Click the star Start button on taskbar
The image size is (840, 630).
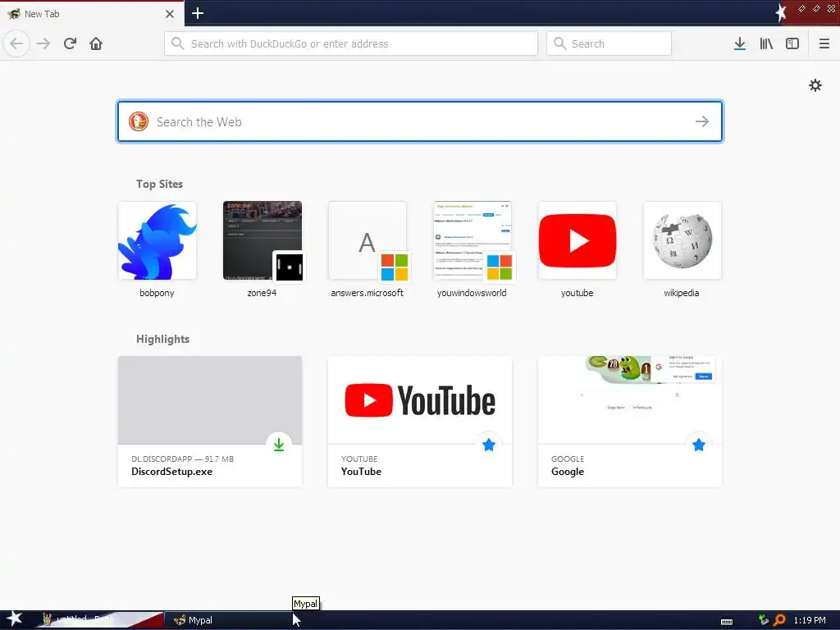(14, 619)
